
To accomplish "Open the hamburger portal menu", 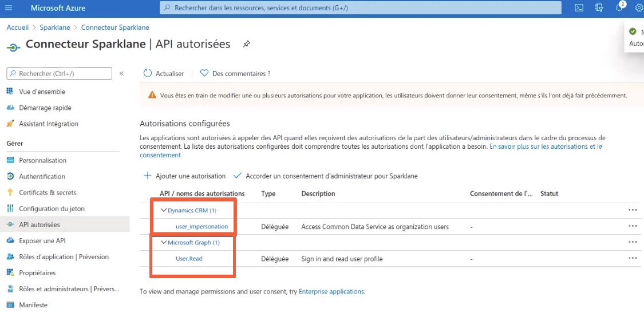I will click(x=9, y=8).
